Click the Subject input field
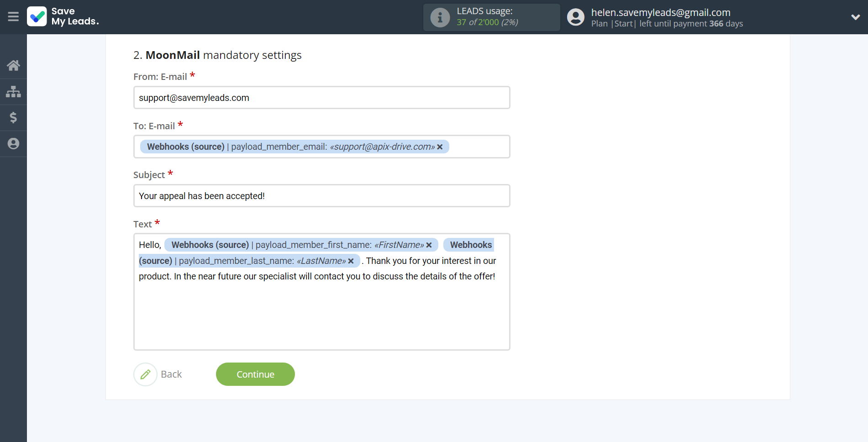Viewport: 868px width, 442px height. [321, 196]
